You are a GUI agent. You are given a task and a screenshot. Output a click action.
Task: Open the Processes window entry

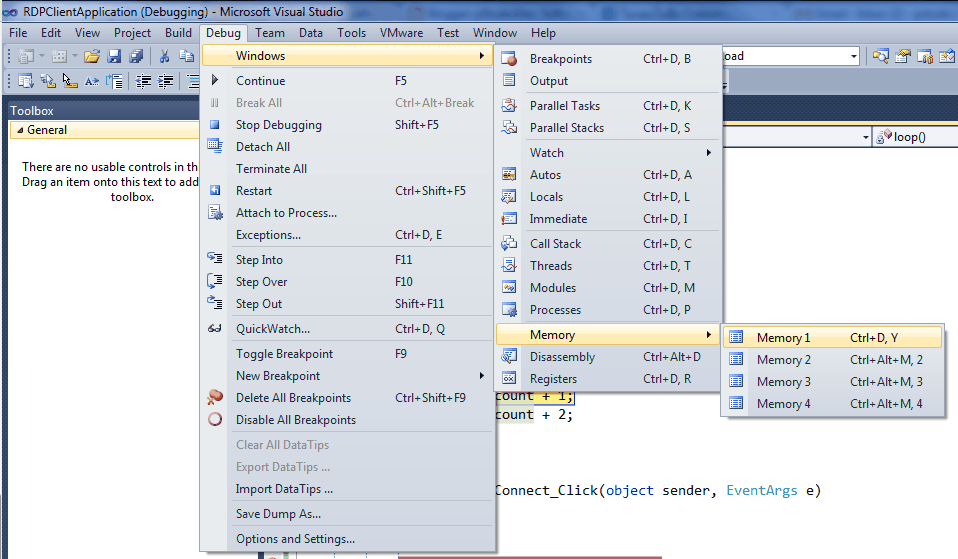[608, 310]
